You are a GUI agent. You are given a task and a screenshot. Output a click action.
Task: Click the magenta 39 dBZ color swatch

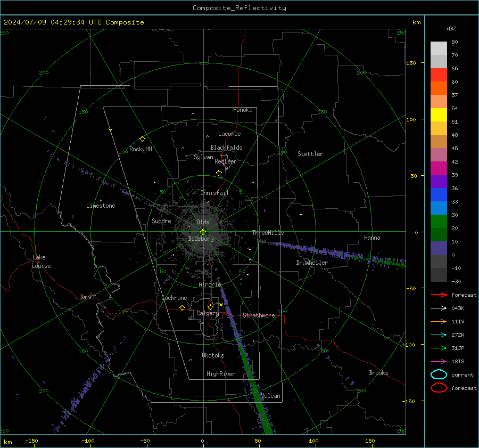[x=439, y=168]
